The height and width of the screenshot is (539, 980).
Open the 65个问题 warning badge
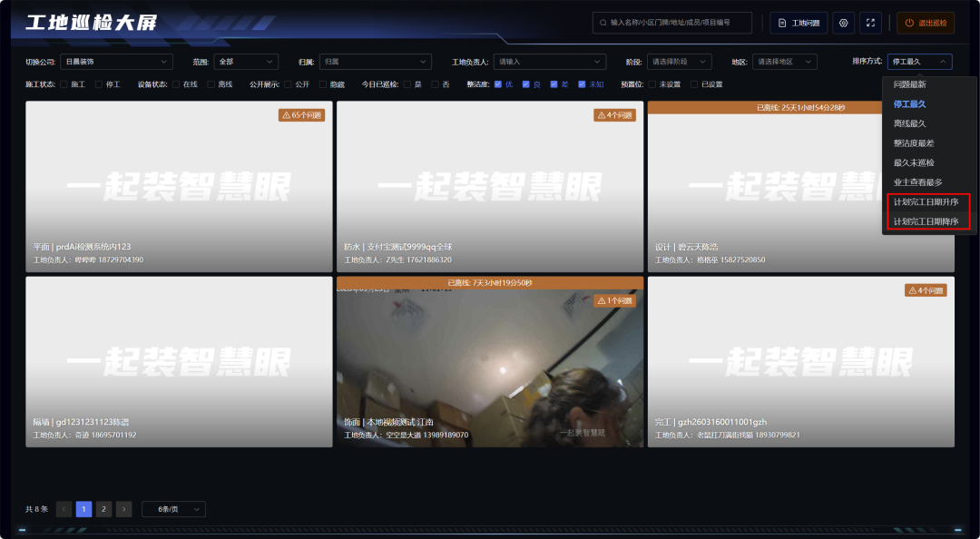(302, 115)
